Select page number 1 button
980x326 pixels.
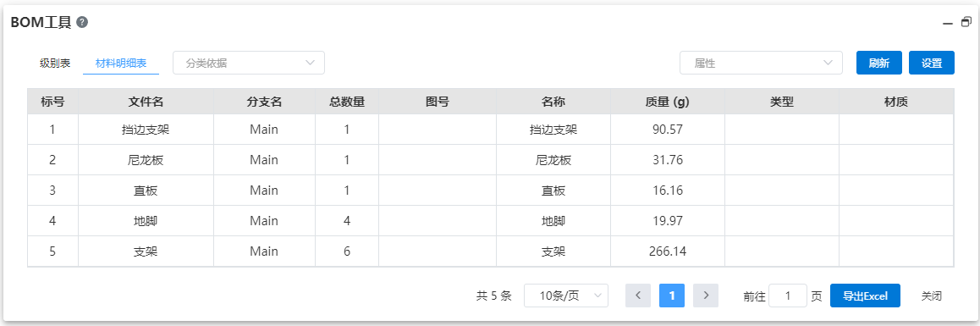(672, 296)
